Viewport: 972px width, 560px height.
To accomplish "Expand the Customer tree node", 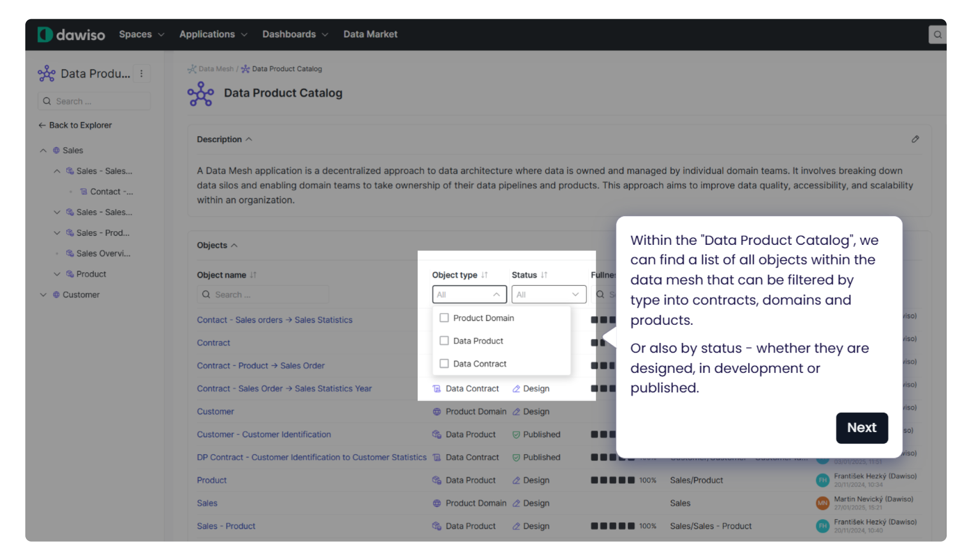I will click(43, 294).
